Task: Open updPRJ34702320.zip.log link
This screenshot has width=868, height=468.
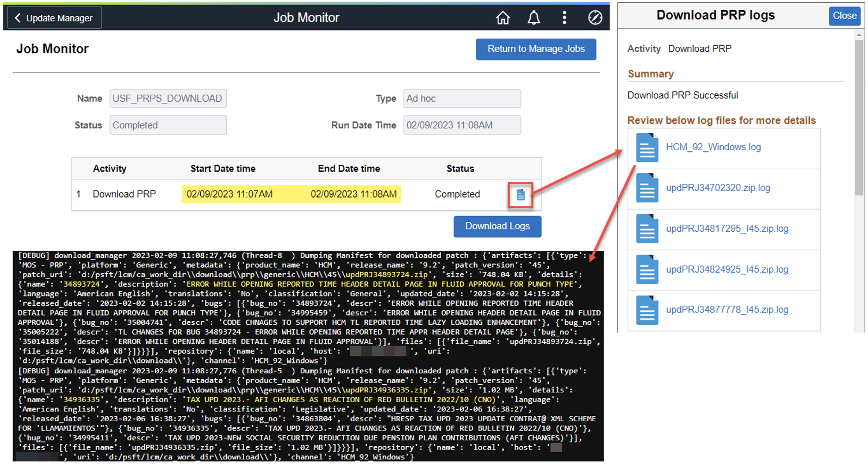Action: pos(718,188)
